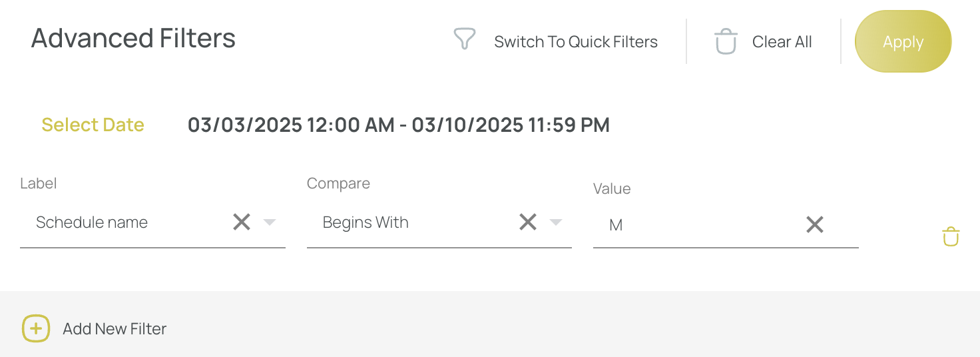Click the Add New Filter text

point(115,328)
